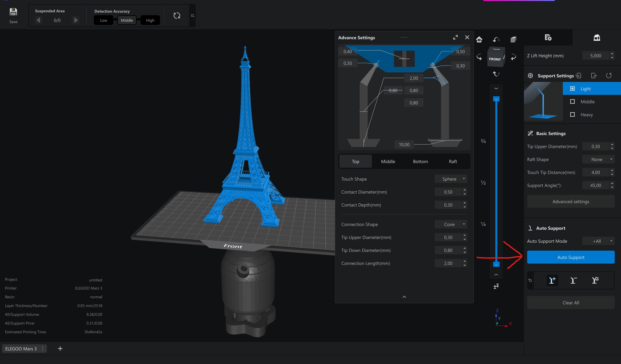The height and width of the screenshot is (364, 621).
Task: Open the Raft Shape None dropdown
Action: pos(598,159)
